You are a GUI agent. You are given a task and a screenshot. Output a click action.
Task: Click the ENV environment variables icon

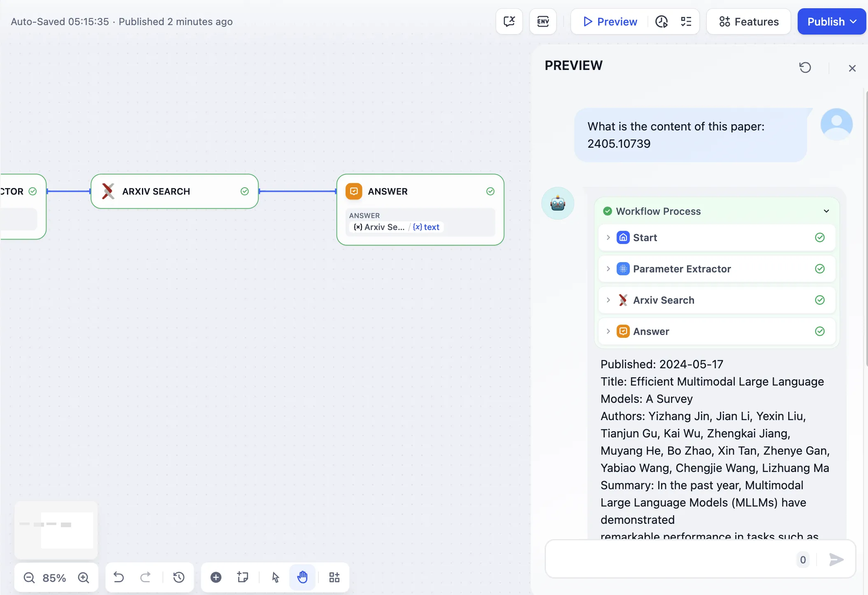[x=543, y=21]
